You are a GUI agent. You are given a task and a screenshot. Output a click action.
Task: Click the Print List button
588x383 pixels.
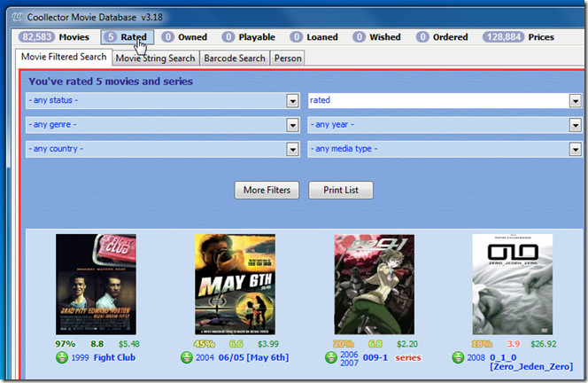point(341,190)
